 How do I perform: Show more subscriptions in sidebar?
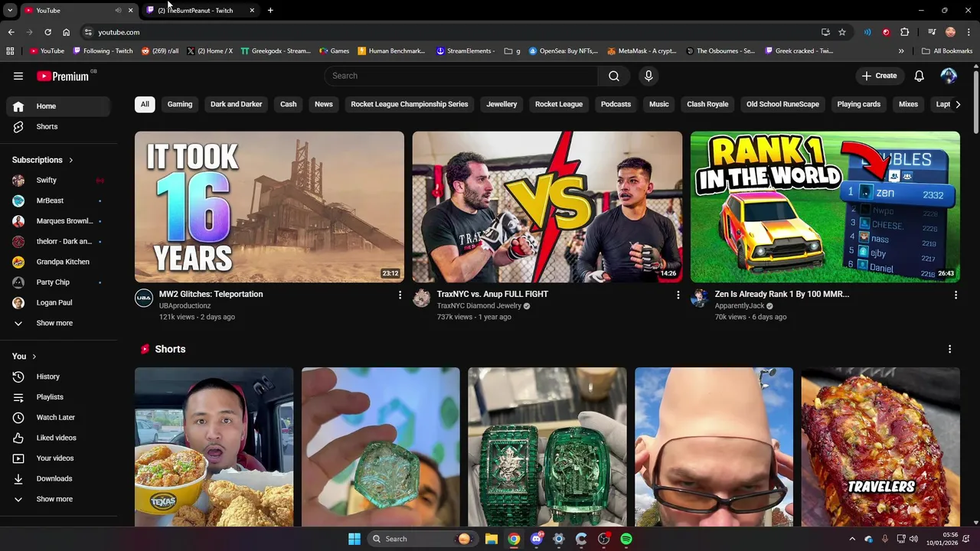[x=58, y=323]
